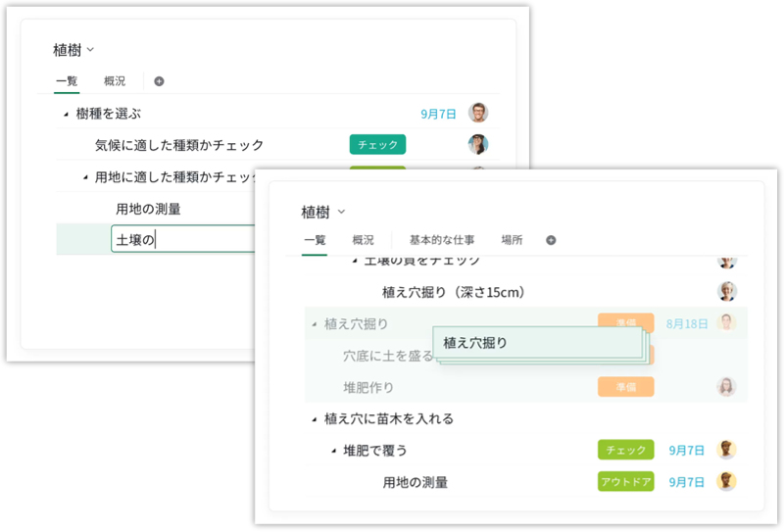Click the 準備 tag on 堆肥作り row
Screen dimensions: 784x532
(625, 386)
